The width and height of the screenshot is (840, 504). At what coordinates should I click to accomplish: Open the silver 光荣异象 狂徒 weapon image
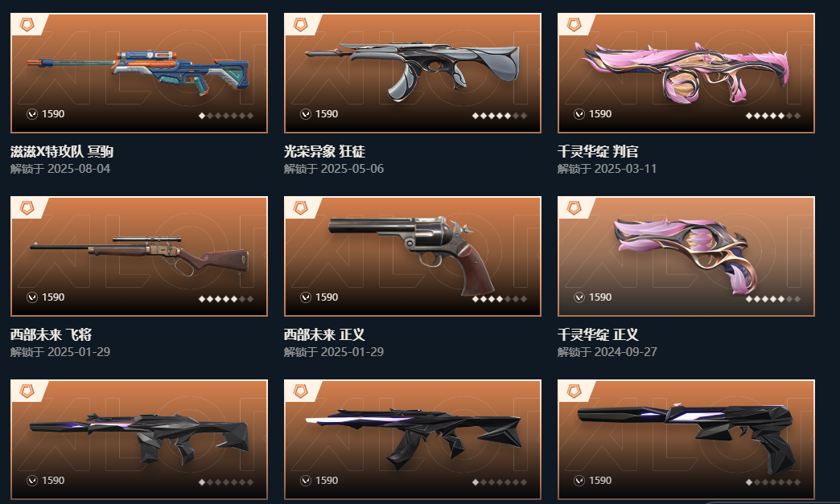(x=413, y=71)
